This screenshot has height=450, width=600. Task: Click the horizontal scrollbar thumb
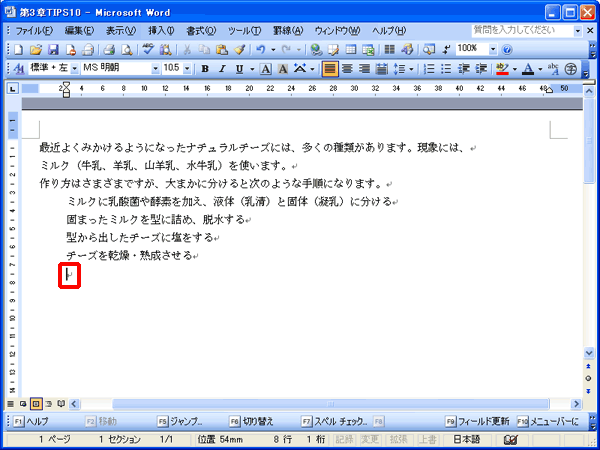pos(331,404)
